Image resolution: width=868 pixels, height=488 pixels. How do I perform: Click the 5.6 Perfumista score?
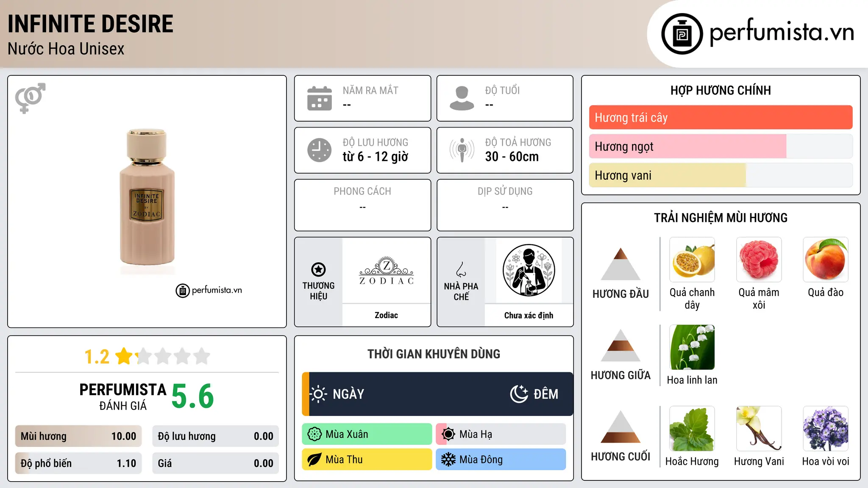[193, 396]
